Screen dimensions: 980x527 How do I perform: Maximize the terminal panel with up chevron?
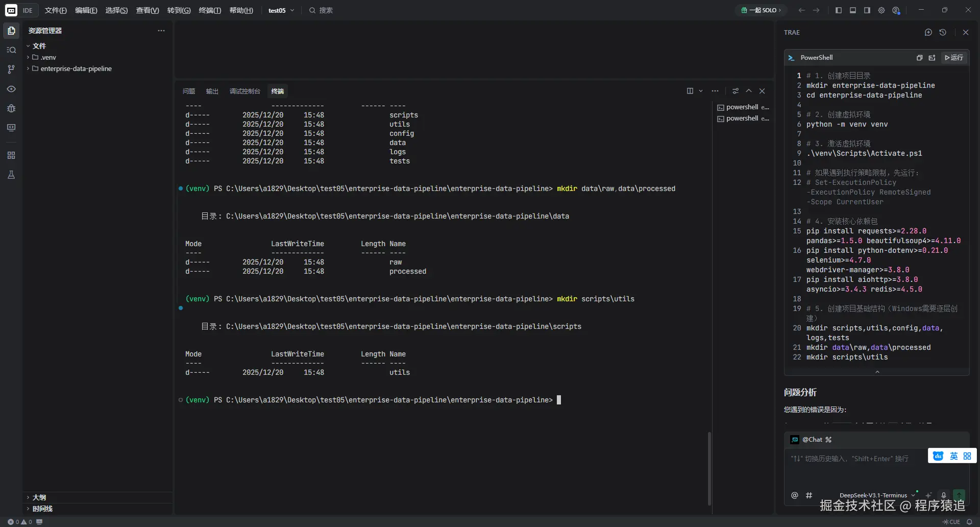[749, 91]
